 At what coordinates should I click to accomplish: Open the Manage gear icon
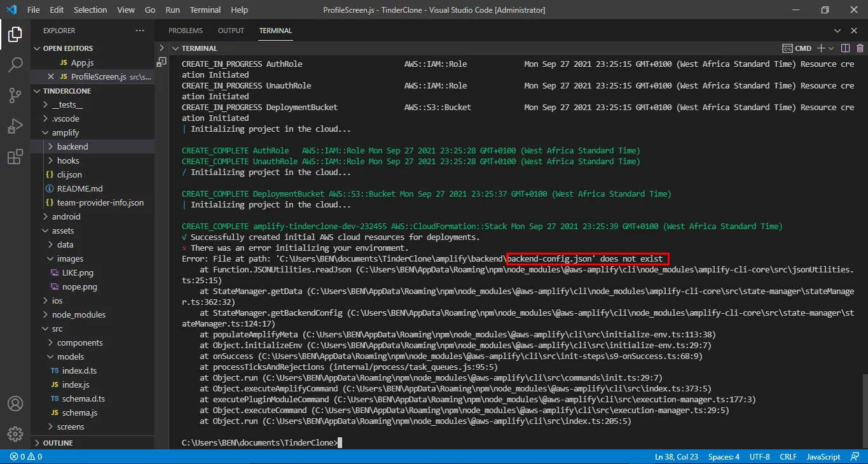point(15,434)
